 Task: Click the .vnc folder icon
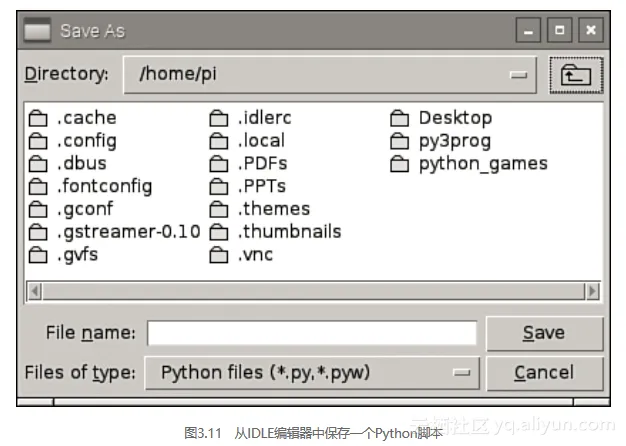coord(219,255)
